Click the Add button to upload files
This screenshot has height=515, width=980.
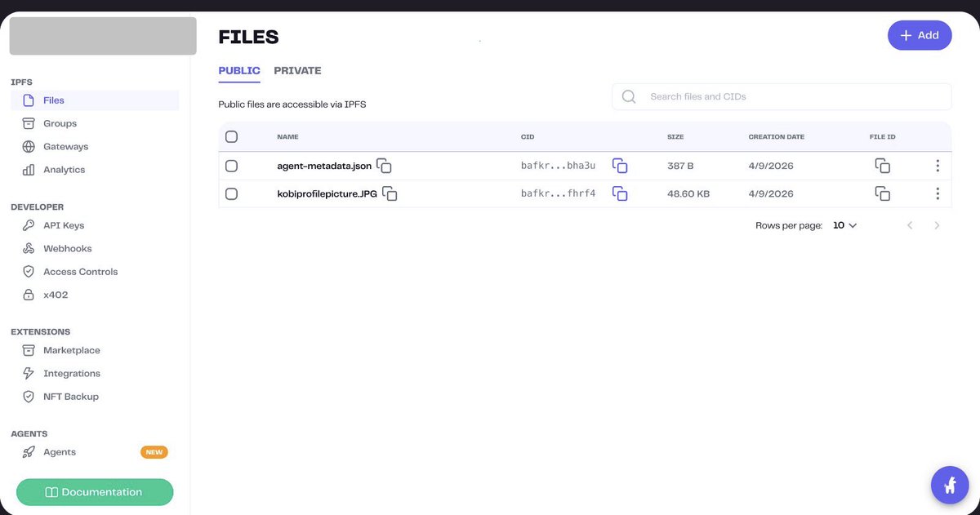pyautogui.click(x=920, y=35)
